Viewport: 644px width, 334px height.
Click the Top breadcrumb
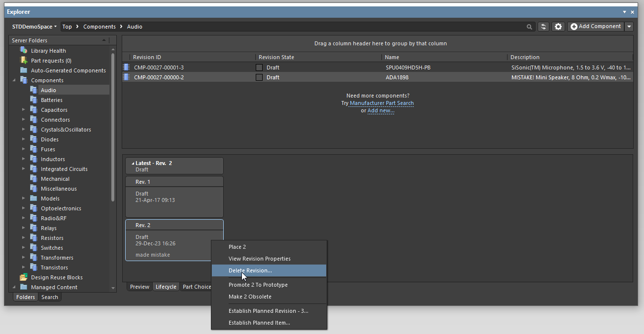click(x=67, y=27)
